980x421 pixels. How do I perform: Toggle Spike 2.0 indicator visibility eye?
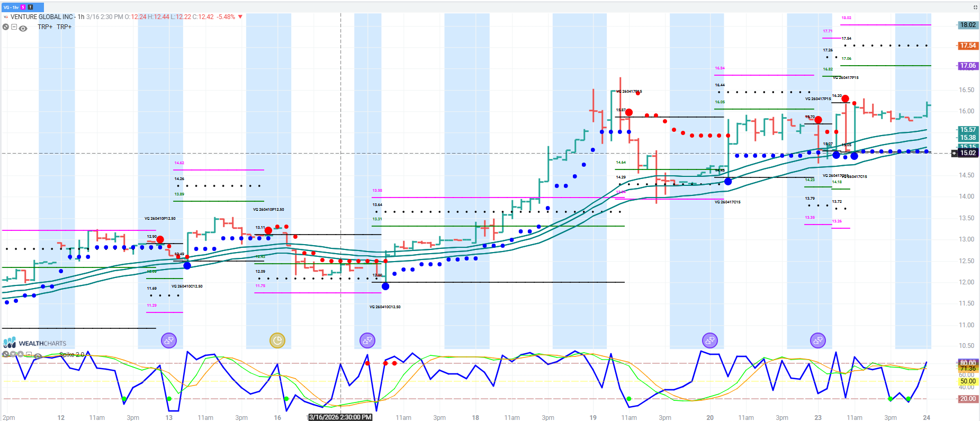pos(38,356)
